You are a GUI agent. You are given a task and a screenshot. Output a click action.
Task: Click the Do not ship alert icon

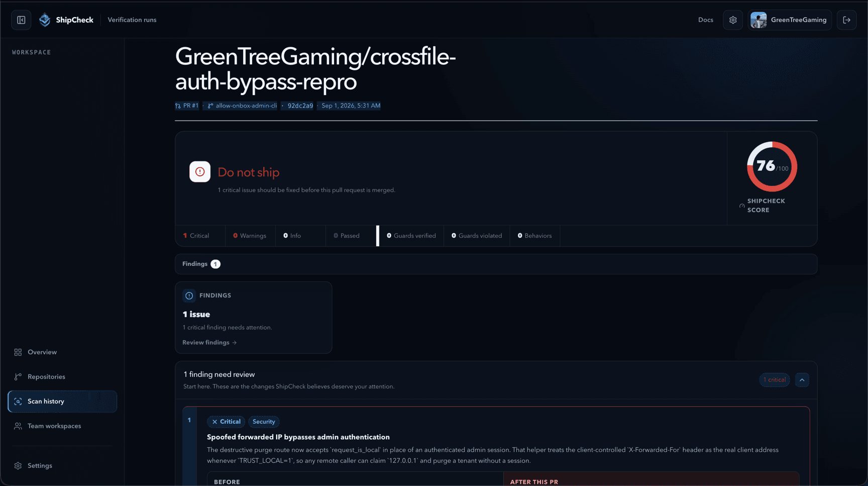pyautogui.click(x=200, y=172)
